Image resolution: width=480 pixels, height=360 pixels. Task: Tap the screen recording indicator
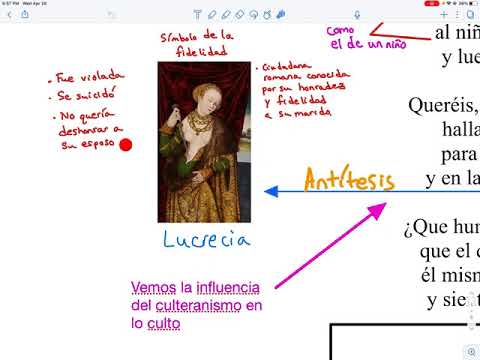coord(432,3)
